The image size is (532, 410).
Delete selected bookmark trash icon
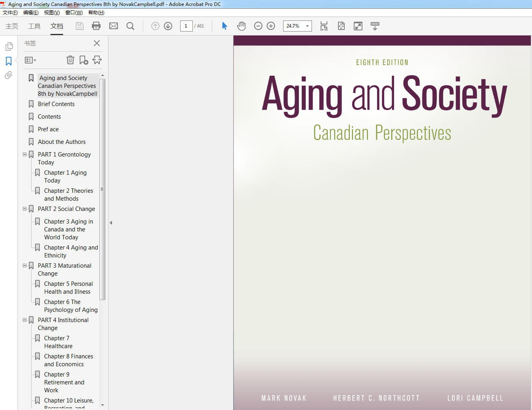(70, 60)
